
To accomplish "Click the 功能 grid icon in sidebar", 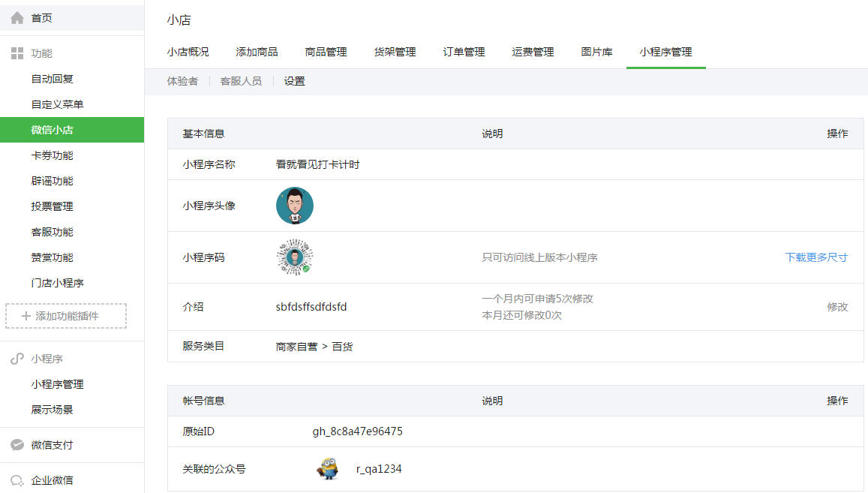I will click(17, 53).
